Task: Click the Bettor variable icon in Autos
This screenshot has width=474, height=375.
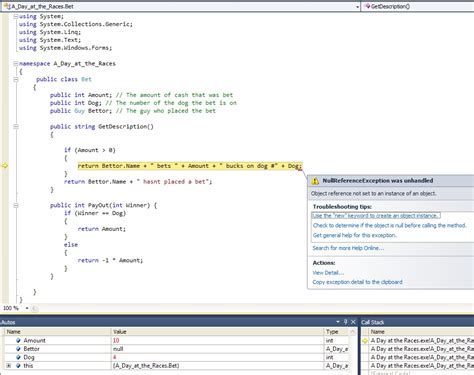Action: coord(18,349)
